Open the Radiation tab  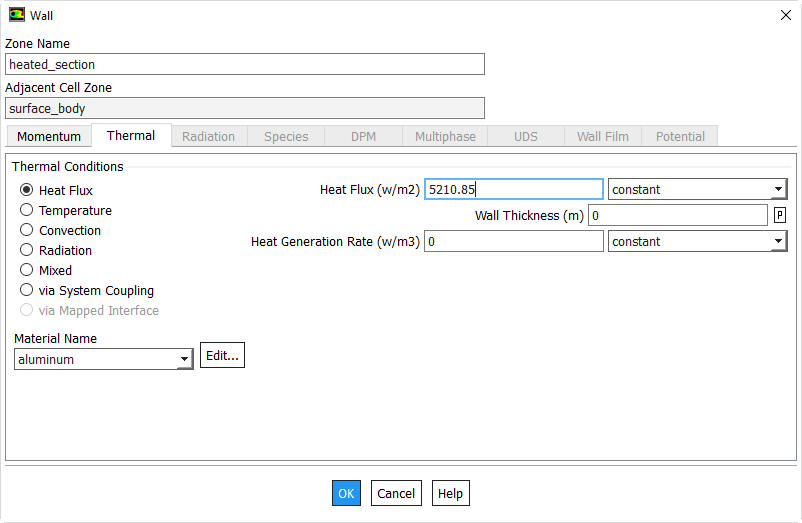209,137
